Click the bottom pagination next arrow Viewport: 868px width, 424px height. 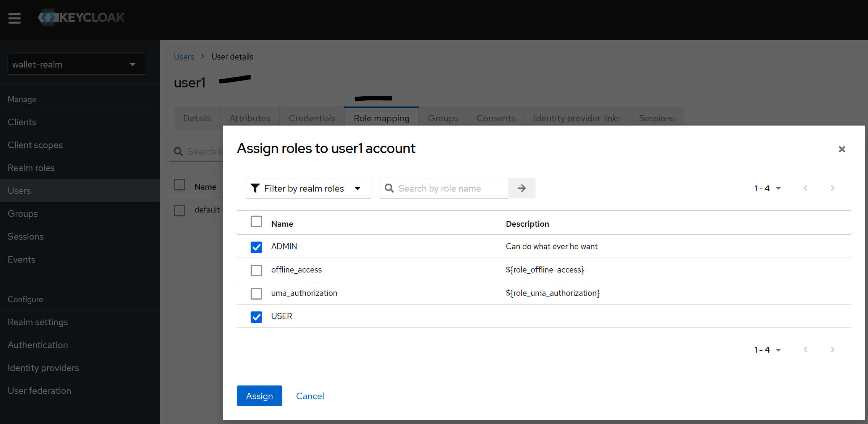(832, 350)
